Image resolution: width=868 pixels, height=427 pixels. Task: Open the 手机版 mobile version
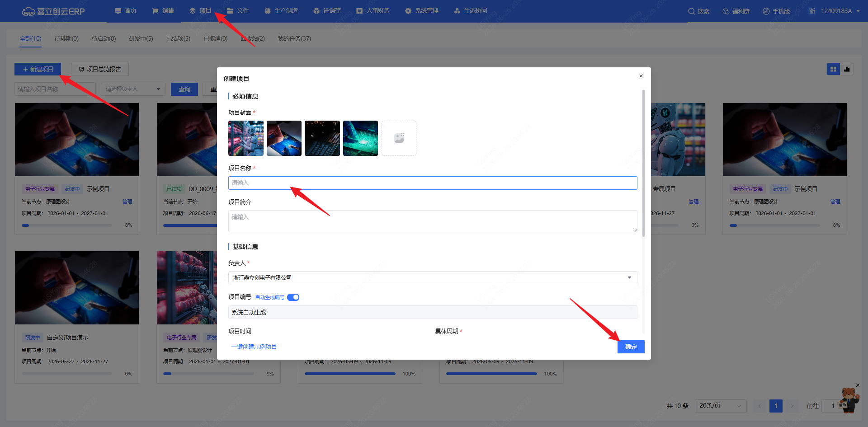pyautogui.click(x=776, y=11)
